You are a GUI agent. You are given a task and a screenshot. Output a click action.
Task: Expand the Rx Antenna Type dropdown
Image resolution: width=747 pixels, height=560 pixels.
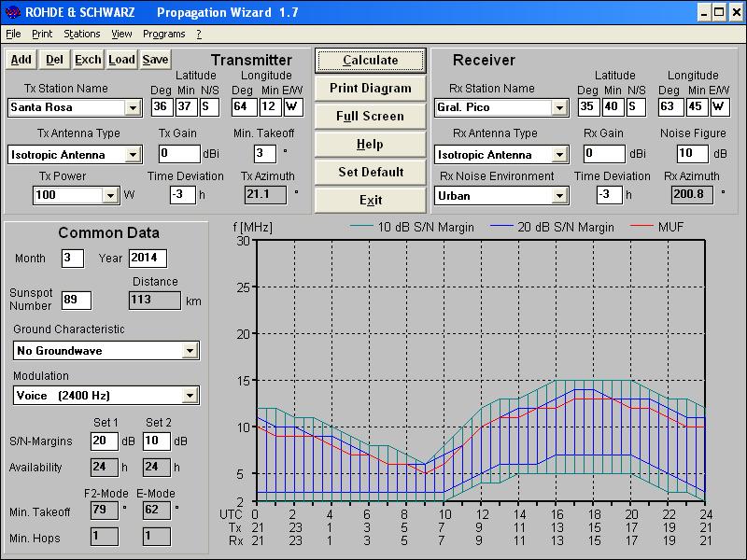(559, 155)
